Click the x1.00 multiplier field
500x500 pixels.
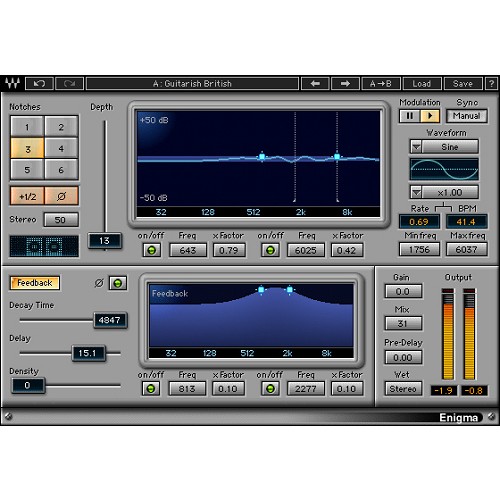450,192
